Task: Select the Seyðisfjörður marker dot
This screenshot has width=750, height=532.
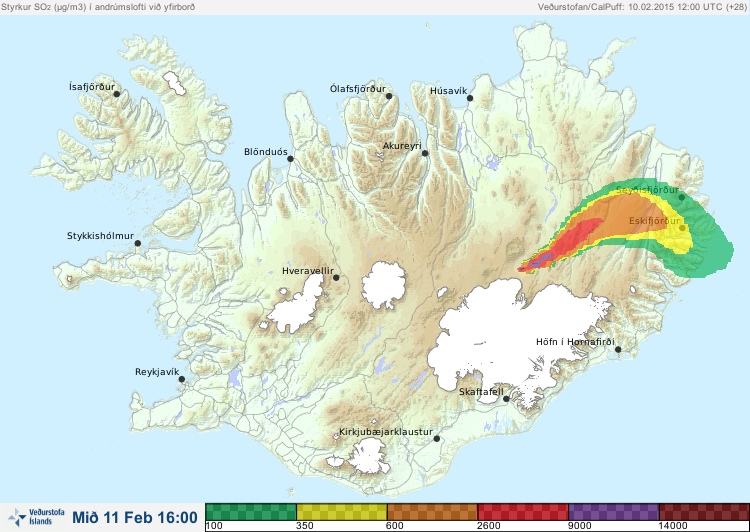Action: 682,197
